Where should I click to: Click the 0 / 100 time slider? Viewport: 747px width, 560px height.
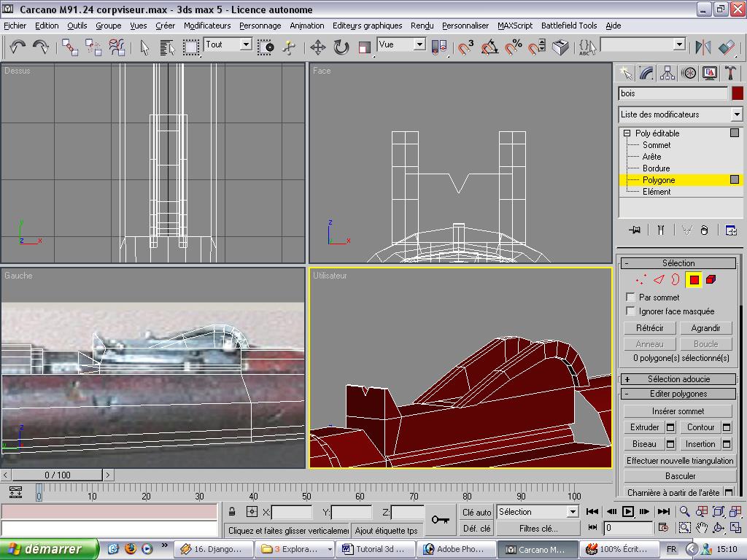click(x=57, y=475)
